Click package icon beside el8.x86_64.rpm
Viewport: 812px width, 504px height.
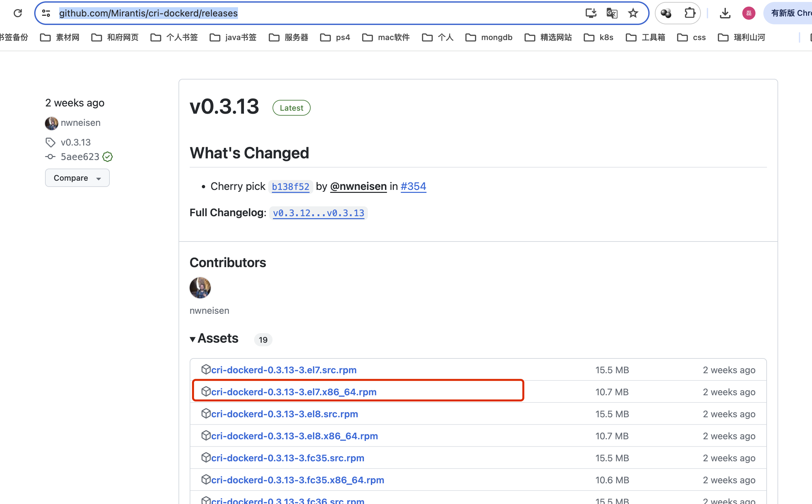(206, 435)
